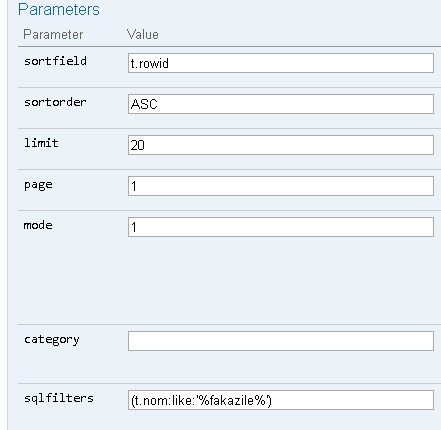The height and width of the screenshot is (430, 441).
Task: Click the empty category input box
Action: point(281,341)
